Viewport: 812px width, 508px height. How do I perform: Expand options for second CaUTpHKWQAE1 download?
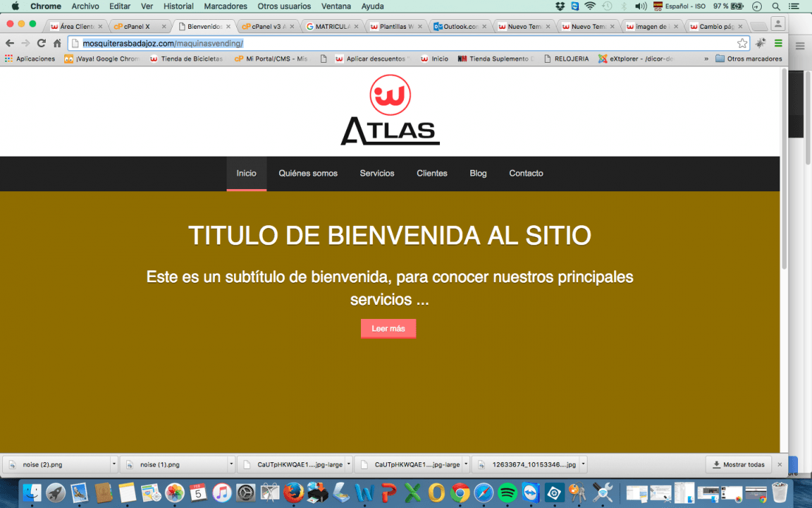click(466, 464)
